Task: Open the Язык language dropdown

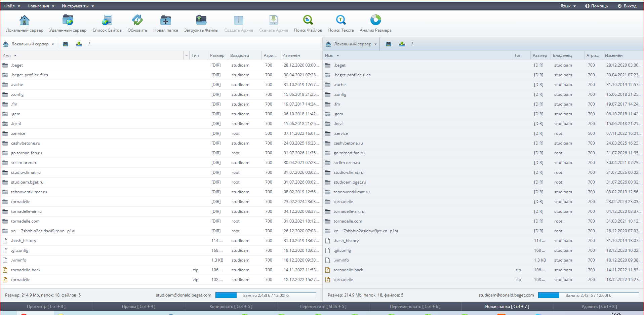Action: coord(568,6)
